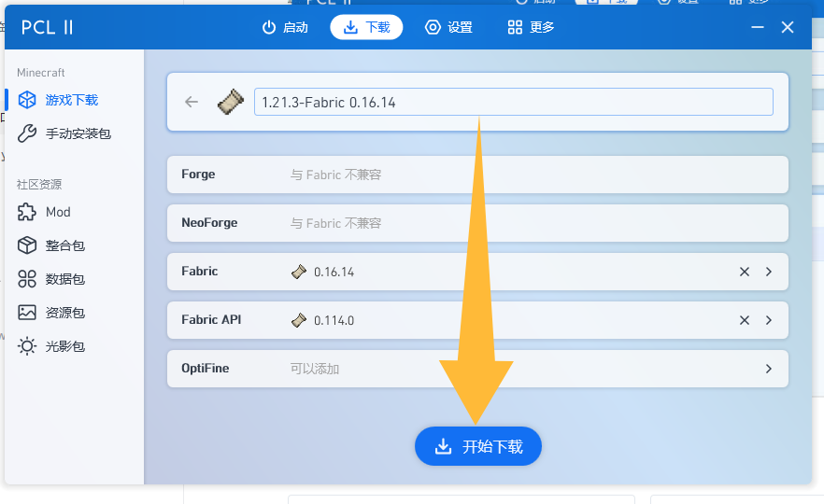Click the NeoForge row marked incompatible with Fabric

click(477, 223)
